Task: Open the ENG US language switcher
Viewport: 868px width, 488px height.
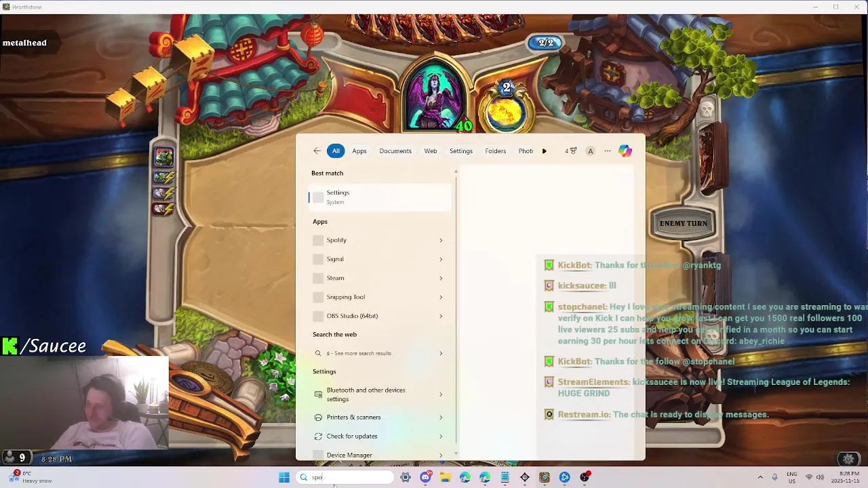Action: tap(791, 477)
